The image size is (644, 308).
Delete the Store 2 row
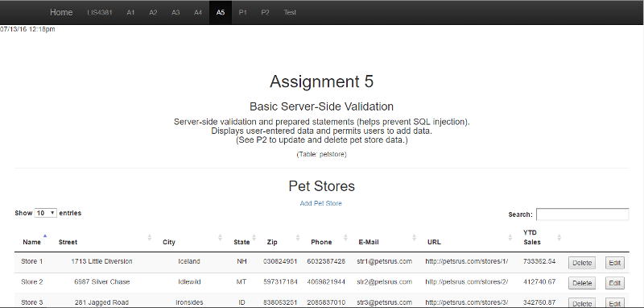pyautogui.click(x=581, y=283)
